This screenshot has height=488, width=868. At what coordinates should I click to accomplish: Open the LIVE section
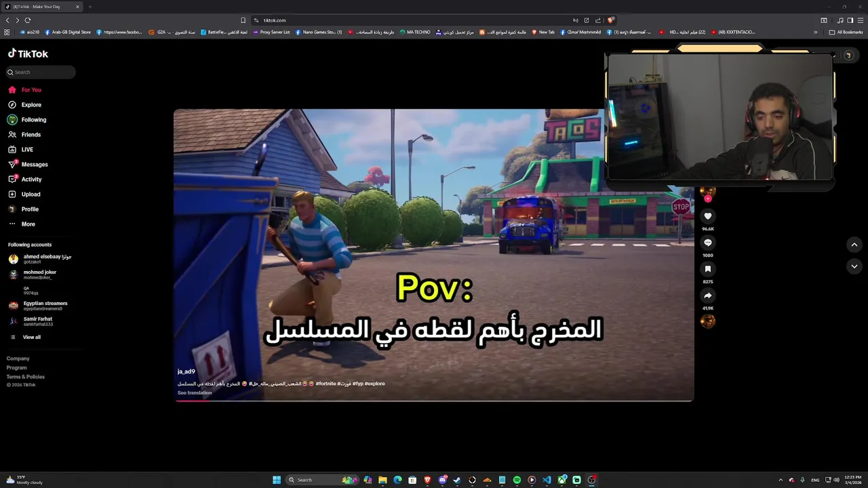pyautogui.click(x=27, y=149)
